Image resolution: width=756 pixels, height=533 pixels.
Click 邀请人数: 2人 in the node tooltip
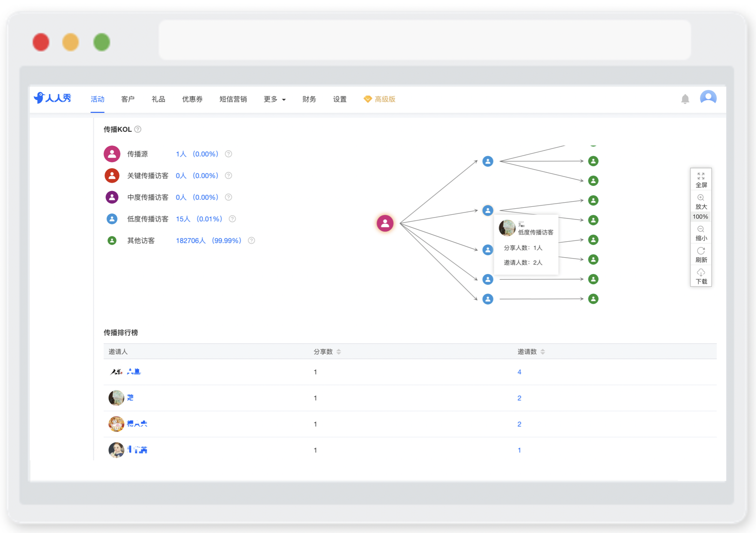point(523,262)
